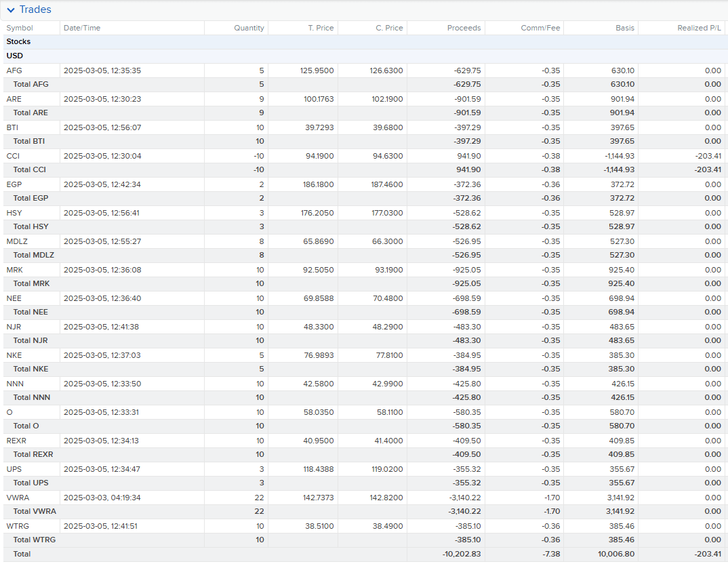Image resolution: width=728 pixels, height=564 pixels.
Task: Click NKE trade price 76.9893
Action: (x=319, y=355)
